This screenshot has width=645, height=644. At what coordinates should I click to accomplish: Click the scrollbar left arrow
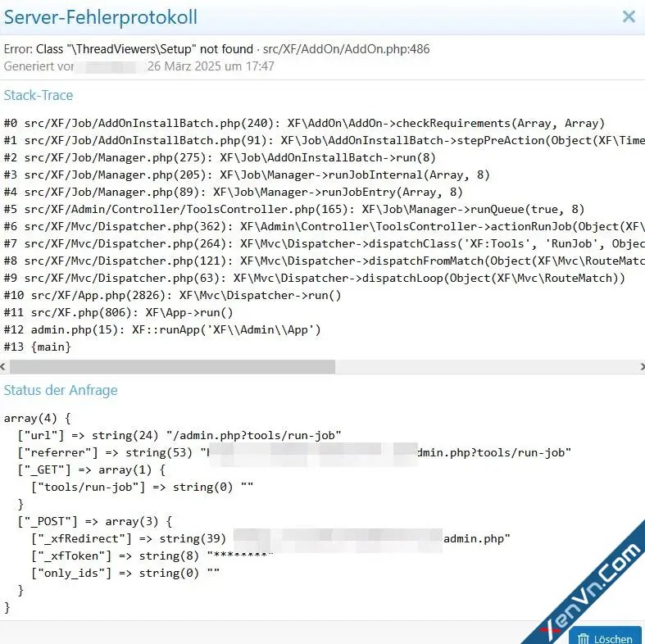click(3, 366)
